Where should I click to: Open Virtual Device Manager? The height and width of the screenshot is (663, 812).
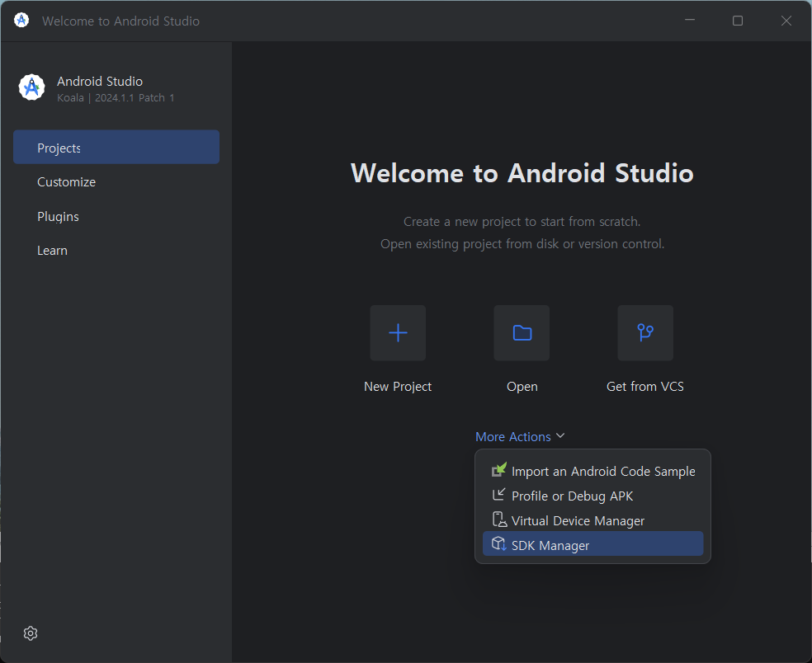click(x=593, y=520)
